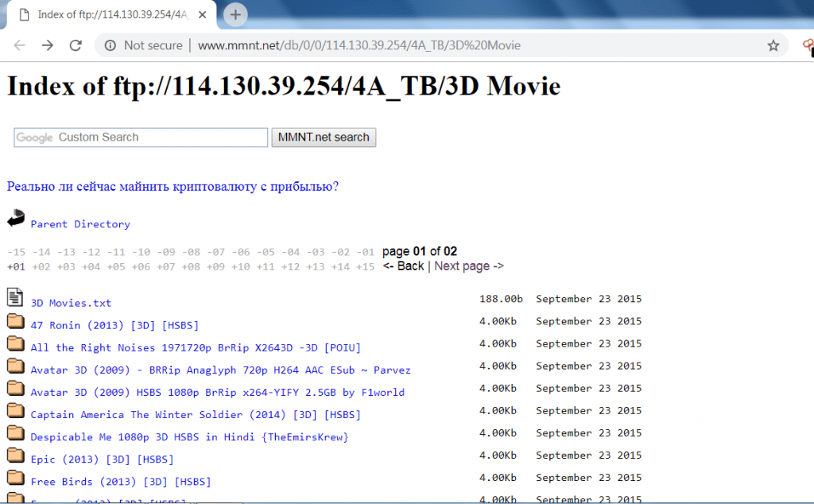Bookmark this page using the star icon

click(773, 45)
